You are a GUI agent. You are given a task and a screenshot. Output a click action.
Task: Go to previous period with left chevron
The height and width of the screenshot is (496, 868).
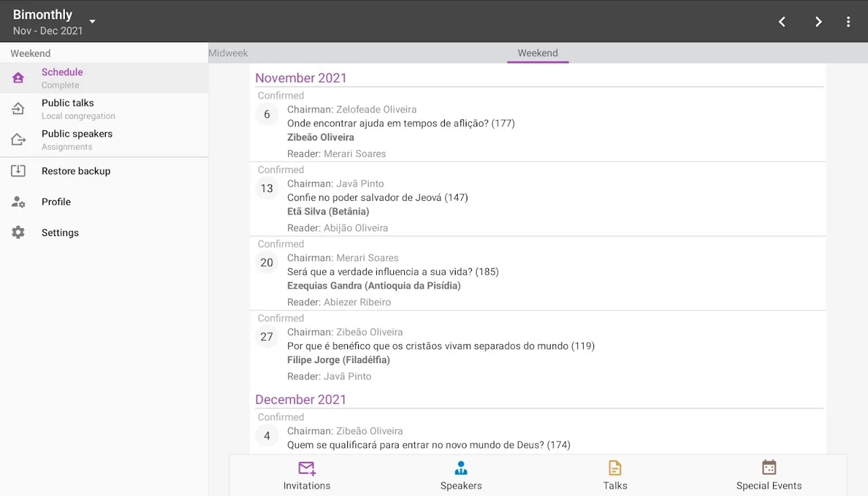pyautogui.click(x=782, y=22)
